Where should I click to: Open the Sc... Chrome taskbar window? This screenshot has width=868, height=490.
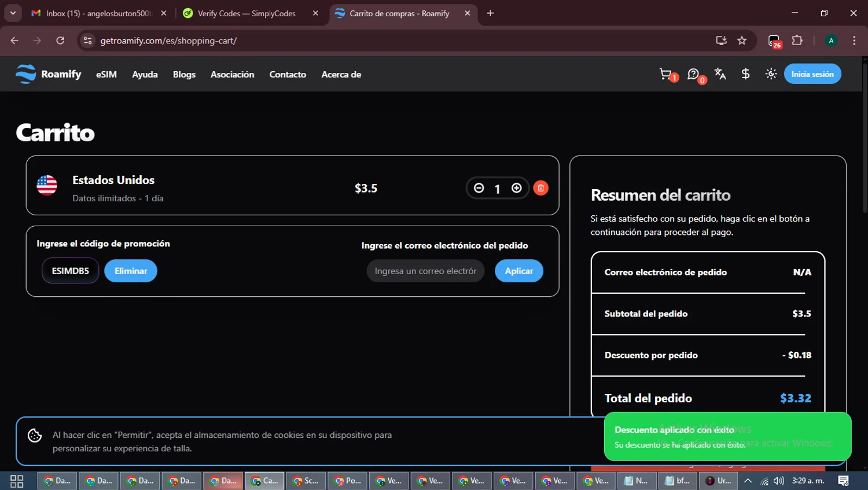306,481
